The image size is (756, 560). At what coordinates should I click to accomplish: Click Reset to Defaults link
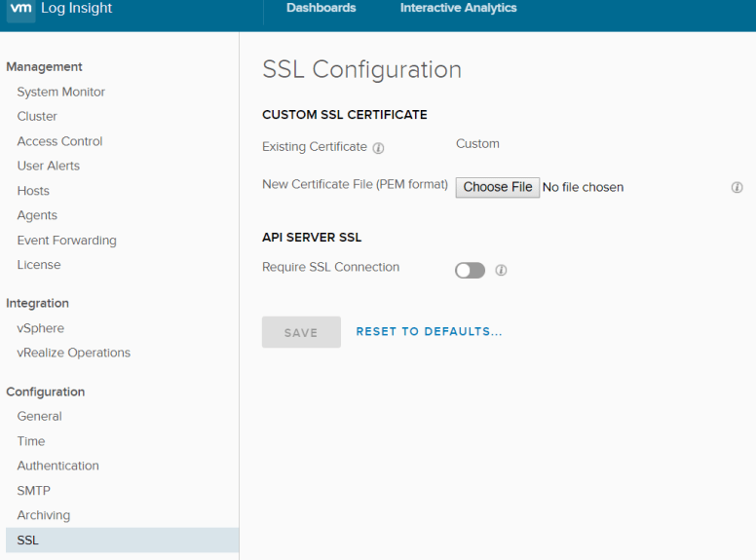(429, 332)
